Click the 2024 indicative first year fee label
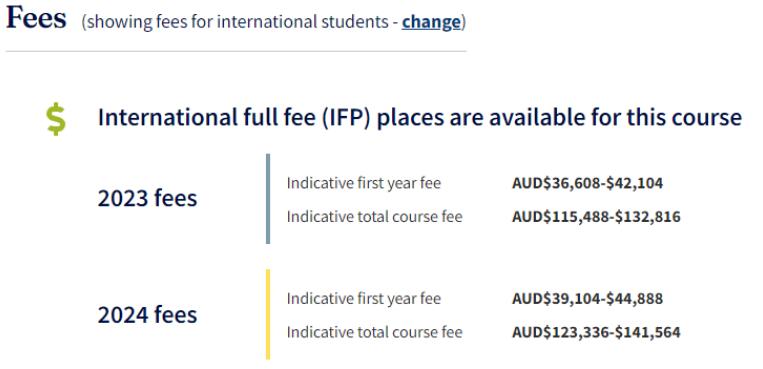 coord(363,298)
